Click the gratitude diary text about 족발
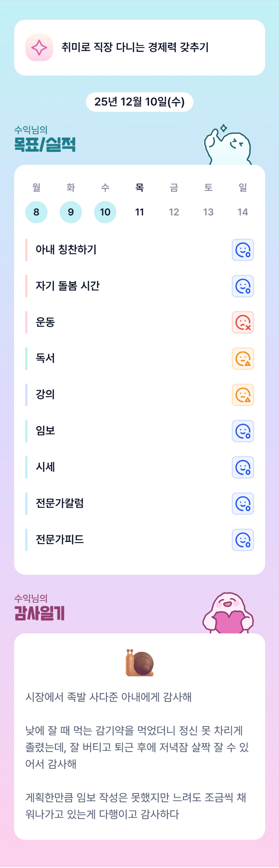279x868 pixels. (x=109, y=697)
